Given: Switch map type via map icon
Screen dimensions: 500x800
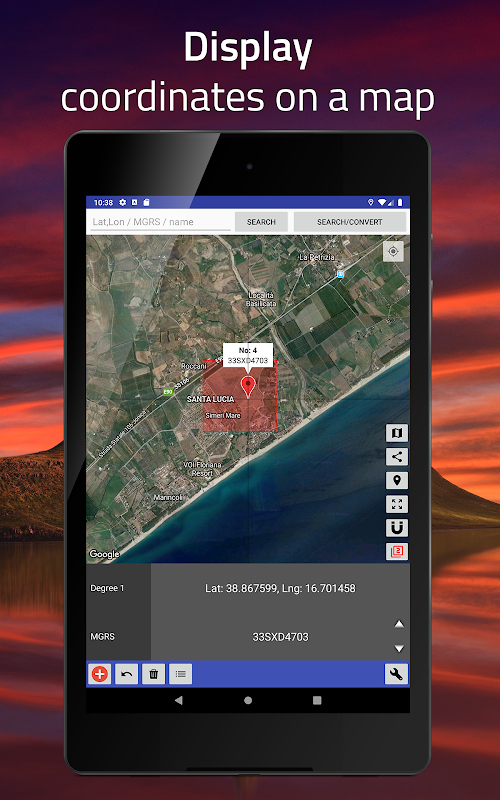Looking at the screenshot, I should [396, 433].
